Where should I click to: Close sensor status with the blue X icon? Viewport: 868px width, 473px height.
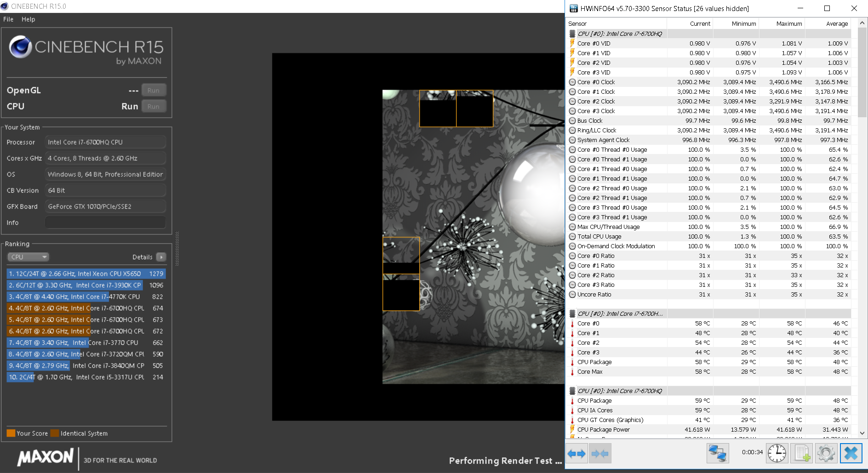[x=851, y=453]
